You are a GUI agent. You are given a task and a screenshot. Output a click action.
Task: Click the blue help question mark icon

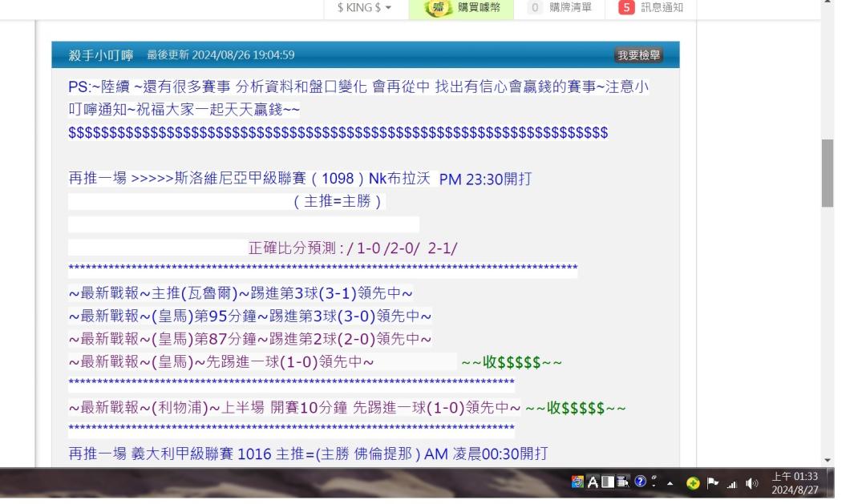pyautogui.click(x=640, y=482)
